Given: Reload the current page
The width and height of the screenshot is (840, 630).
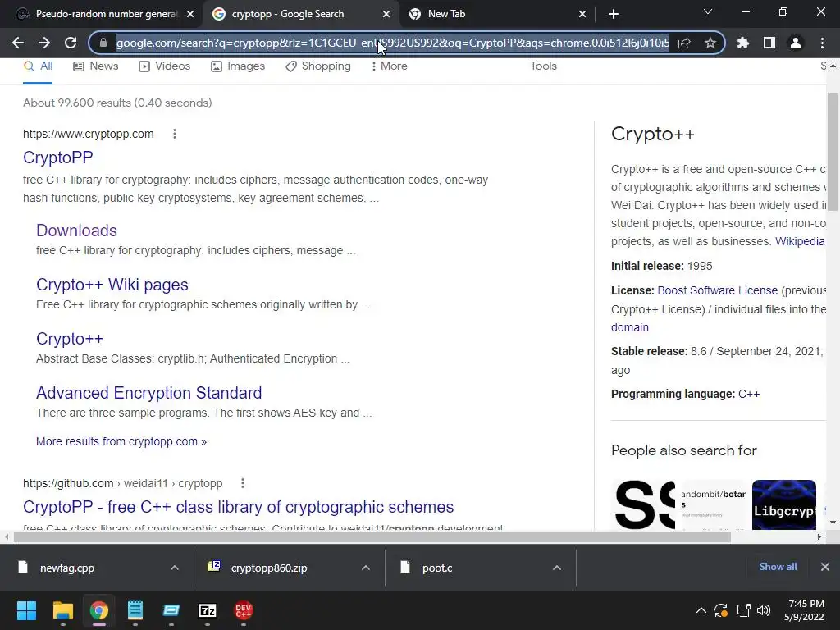Looking at the screenshot, I should [x=71, y=43].
